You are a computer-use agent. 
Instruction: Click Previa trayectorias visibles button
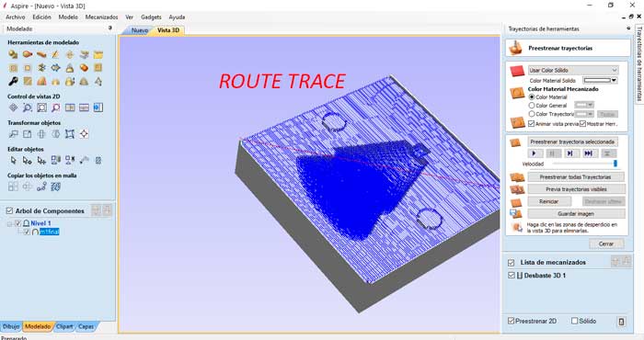[x=576, y=189]
